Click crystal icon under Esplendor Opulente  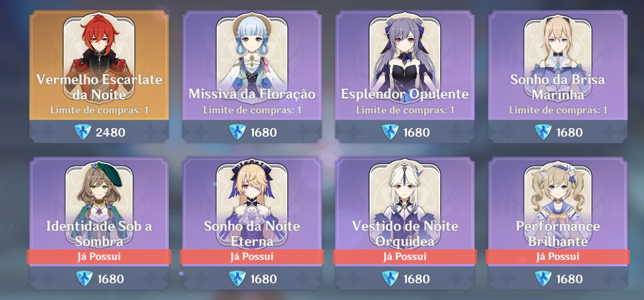[x=390, y=133]
